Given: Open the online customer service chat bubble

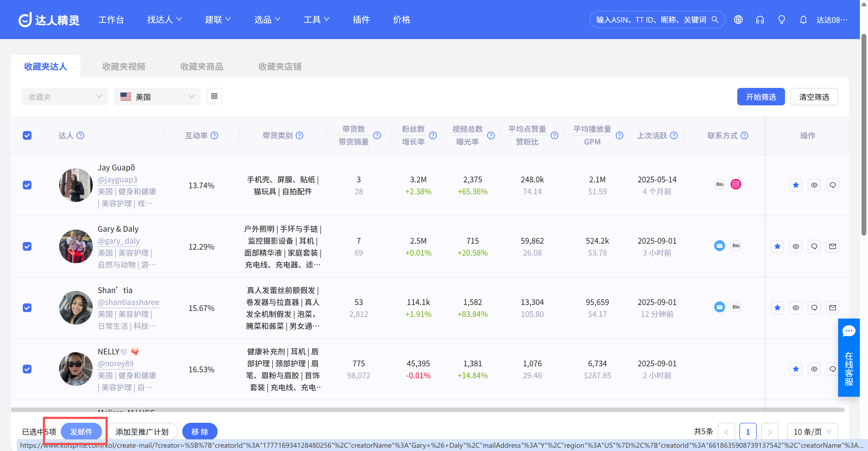Looking at the screenshot, I should pyautogui.click(x=849, y=331).
